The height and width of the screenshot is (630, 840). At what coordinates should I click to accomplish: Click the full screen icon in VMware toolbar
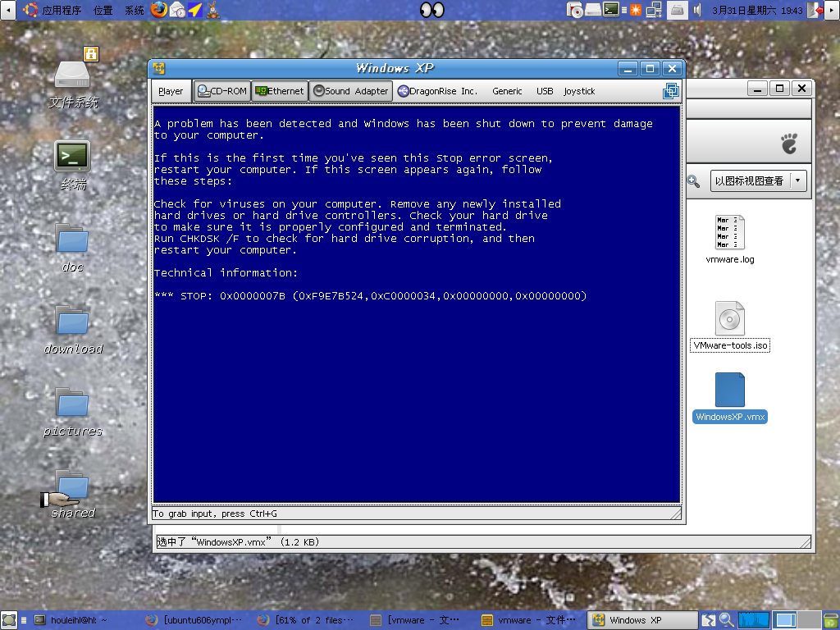tap(671, 91)
